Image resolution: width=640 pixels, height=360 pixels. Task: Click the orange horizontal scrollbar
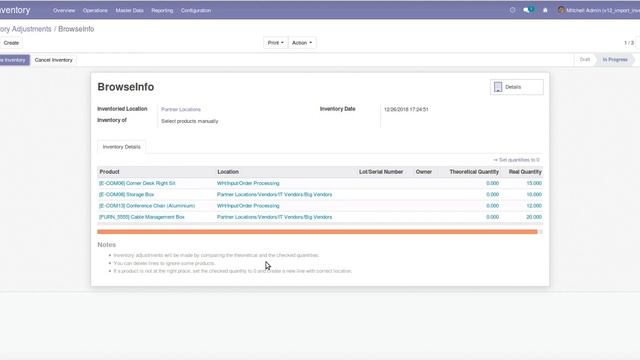(x=317, y=232)
